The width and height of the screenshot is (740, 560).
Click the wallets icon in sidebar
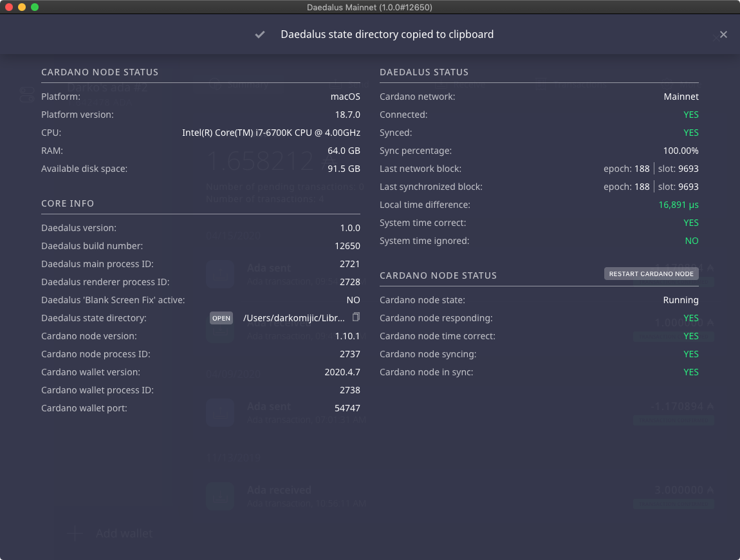tap(26, 95)
